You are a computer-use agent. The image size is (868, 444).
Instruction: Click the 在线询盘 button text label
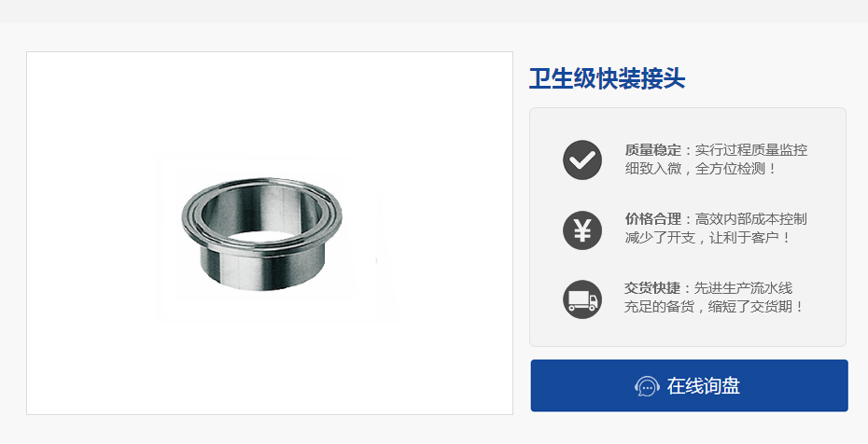click(x=703, y=386)
